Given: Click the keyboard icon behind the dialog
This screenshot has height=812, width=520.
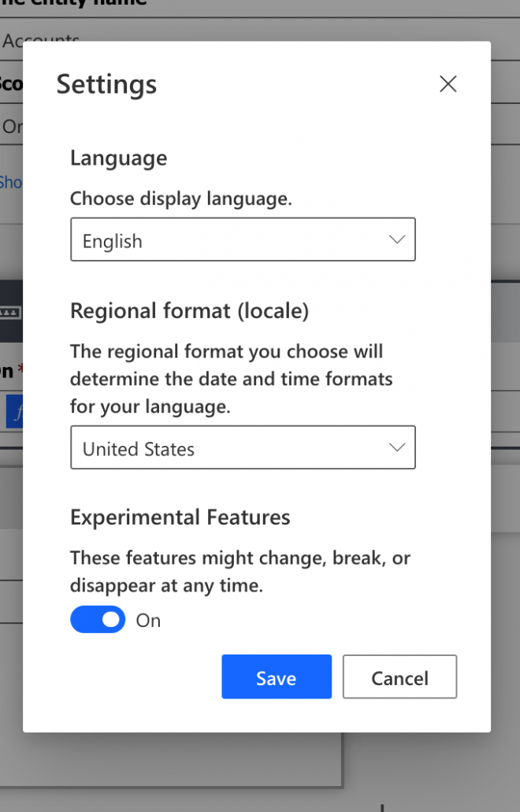Looking at the screenshot, I should click(9, 313).
